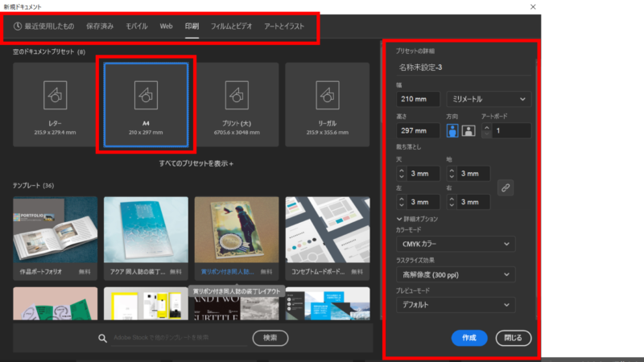Edit the document name 名称未設定-3
Viewport: 644px width, 362px height.
(x=464, y=68)
